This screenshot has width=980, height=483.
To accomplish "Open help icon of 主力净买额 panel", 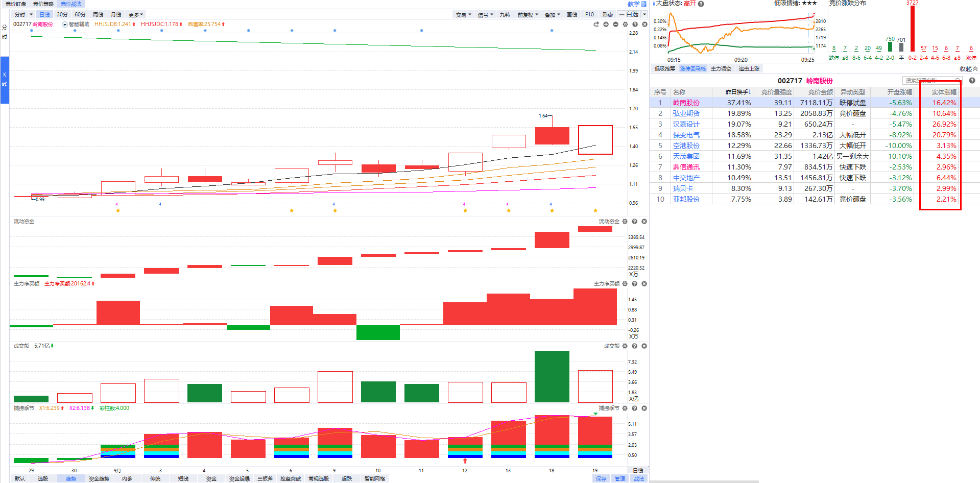I will point(634,284).
